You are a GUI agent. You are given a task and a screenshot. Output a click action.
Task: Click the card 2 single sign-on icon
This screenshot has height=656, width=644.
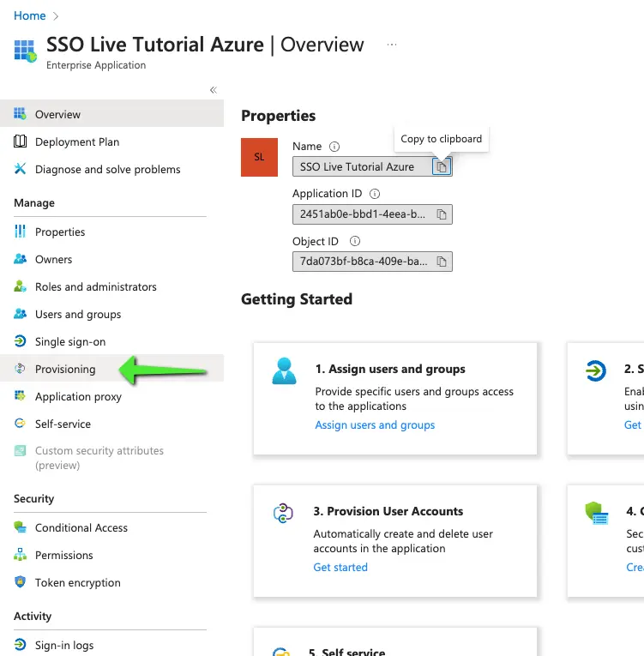point(596,370)
